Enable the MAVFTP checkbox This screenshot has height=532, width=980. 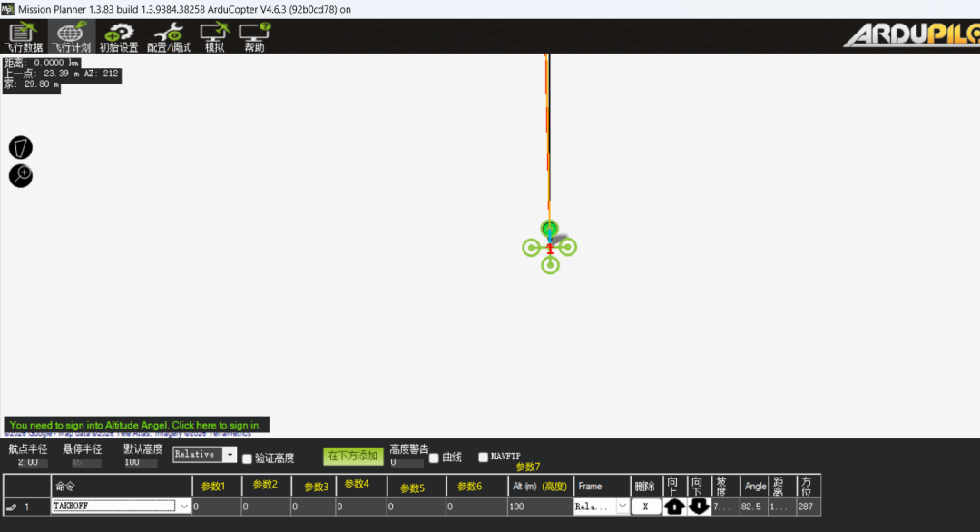483,457
